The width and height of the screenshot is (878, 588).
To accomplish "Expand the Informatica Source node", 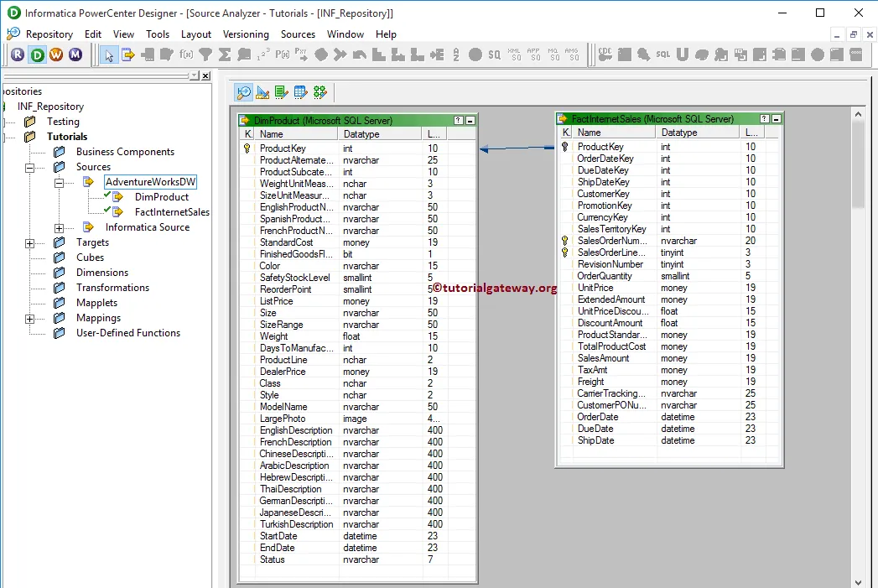I will point(59,228).
